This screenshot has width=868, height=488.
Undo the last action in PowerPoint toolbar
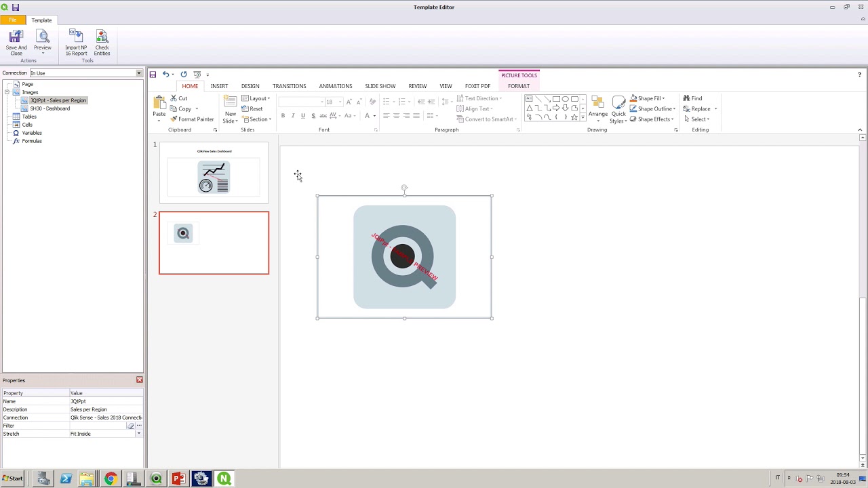click(x=165, y=75)
